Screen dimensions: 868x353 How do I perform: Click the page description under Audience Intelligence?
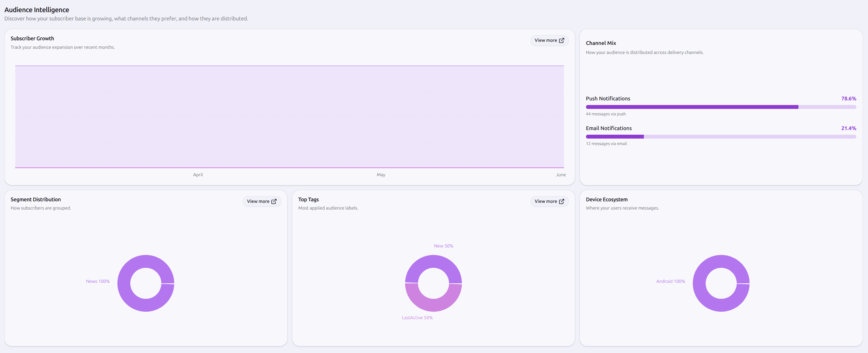[x=126, y=19]
